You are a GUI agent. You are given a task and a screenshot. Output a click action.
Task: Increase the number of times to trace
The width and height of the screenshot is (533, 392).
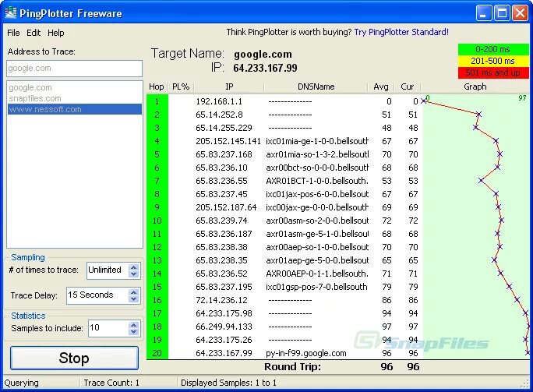(134, 267)
